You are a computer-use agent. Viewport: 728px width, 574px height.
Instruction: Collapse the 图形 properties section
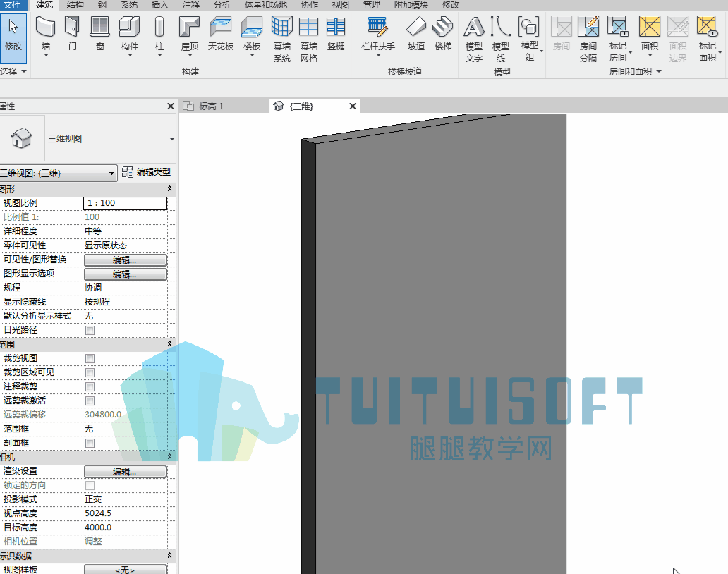point(169,189)
